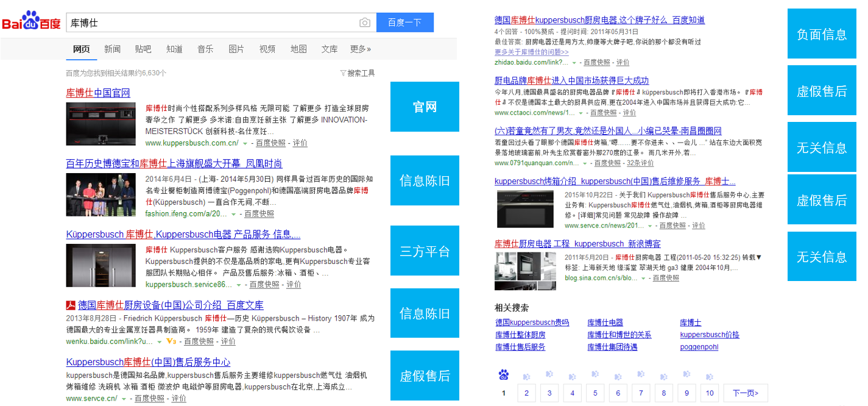Open Kuppersbusch库博仕(中国)售后服务中心 result
This screenshot has width=868, height=406.
click(148, 362)
